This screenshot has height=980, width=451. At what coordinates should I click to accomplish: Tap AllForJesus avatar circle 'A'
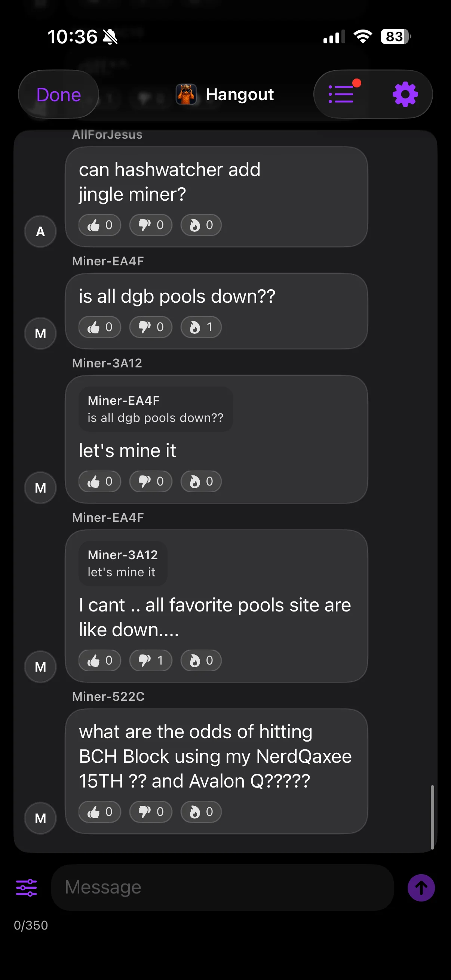(x=40, y=231)
